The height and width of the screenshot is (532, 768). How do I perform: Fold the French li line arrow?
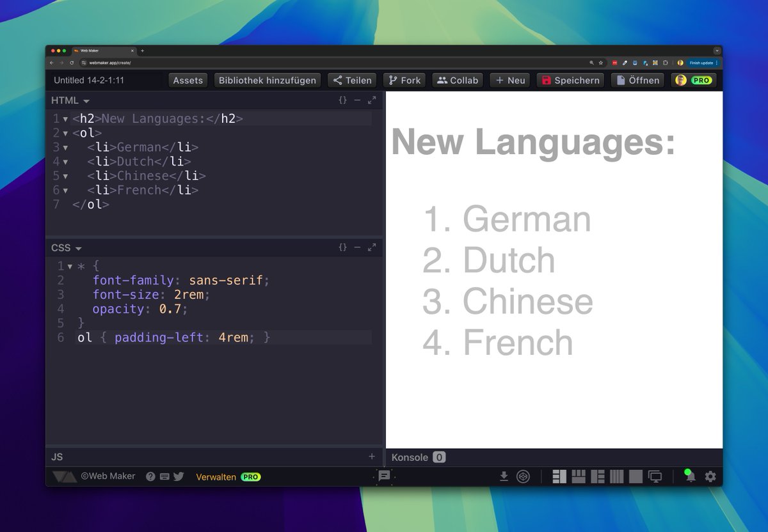65,191
